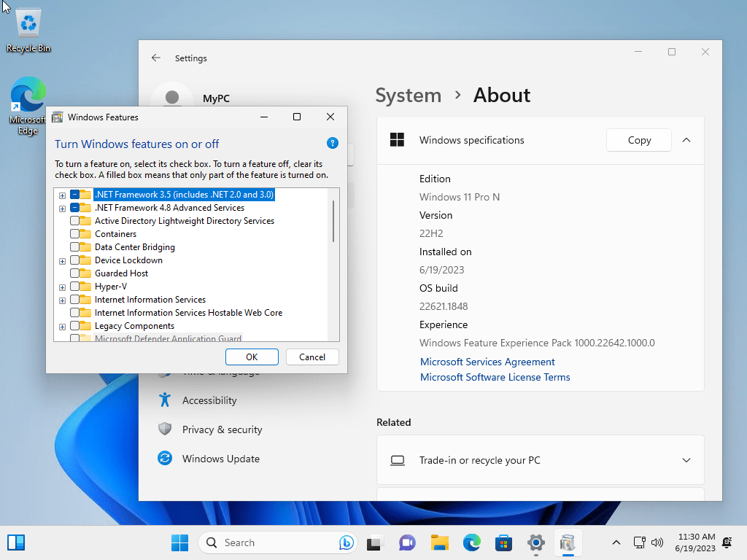
Task: Collapse Windows specifications section
Action: 686,140
